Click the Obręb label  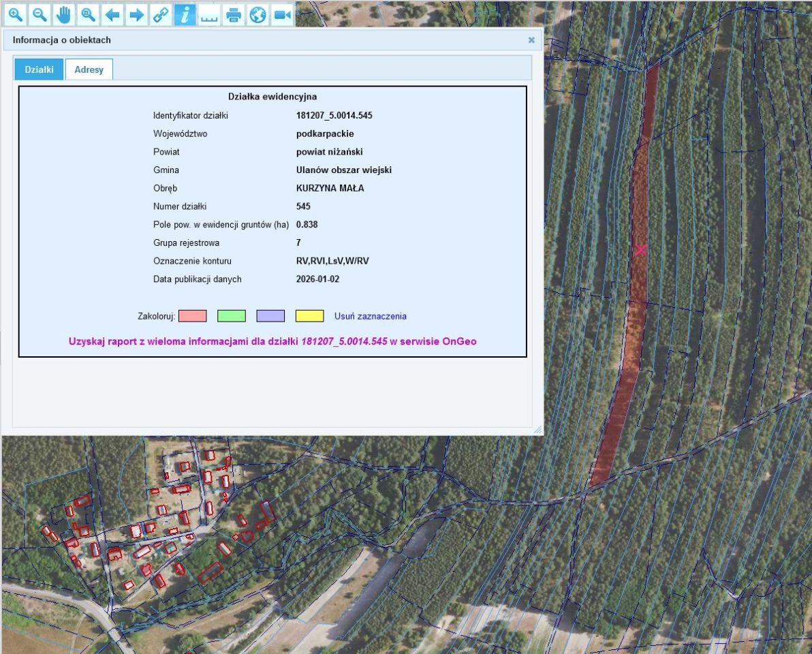[x=166, y=188]
